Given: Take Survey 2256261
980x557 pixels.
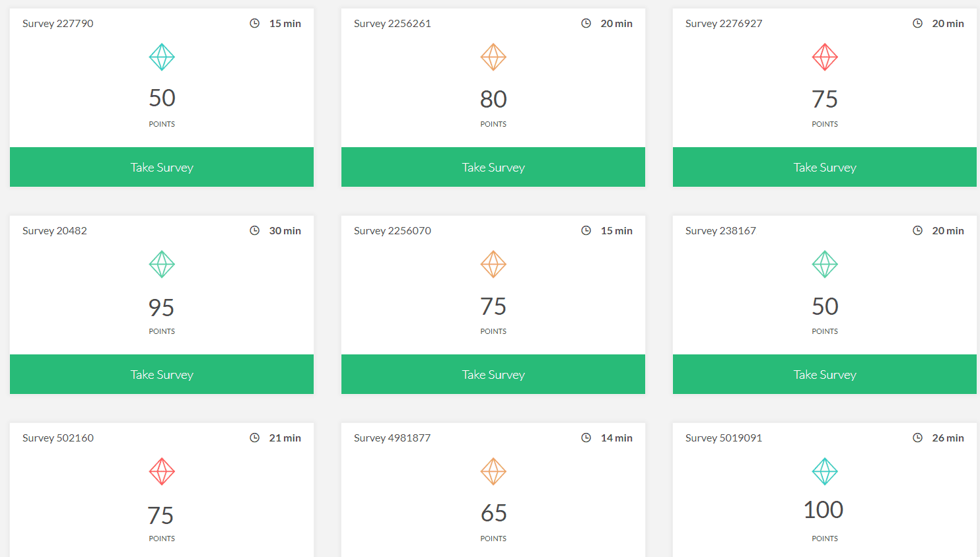Looking at the screenshot, I should coord(493,167).
